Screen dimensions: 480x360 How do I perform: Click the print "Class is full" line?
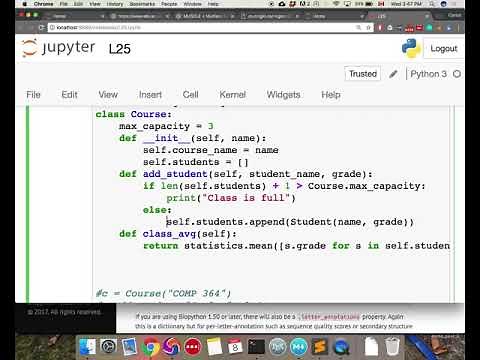[231, 198]
